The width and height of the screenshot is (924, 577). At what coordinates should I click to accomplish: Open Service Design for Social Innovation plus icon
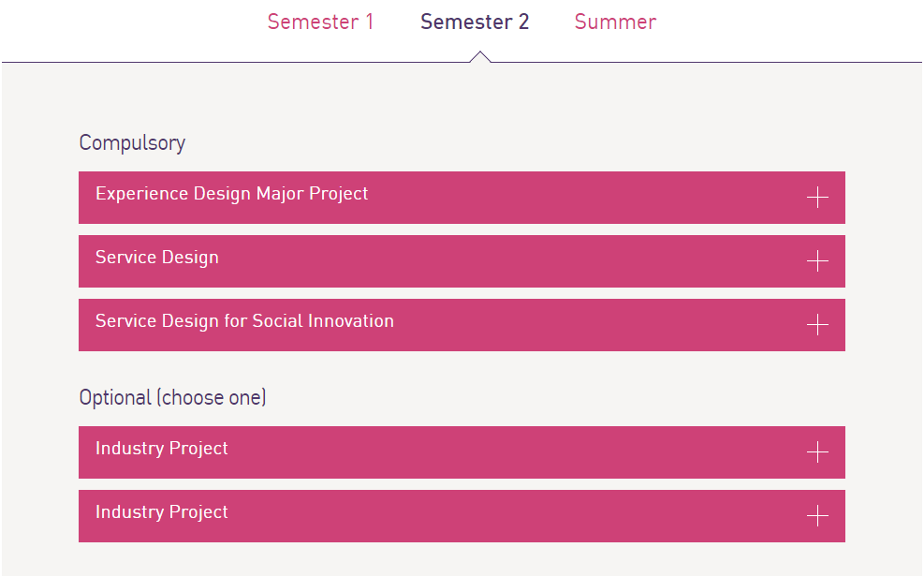817,325
